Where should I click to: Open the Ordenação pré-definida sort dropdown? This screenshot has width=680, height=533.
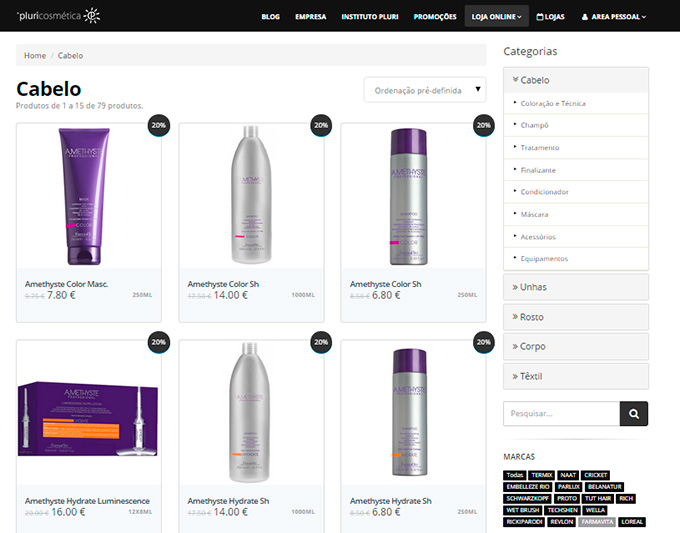(x=425, y=90)
